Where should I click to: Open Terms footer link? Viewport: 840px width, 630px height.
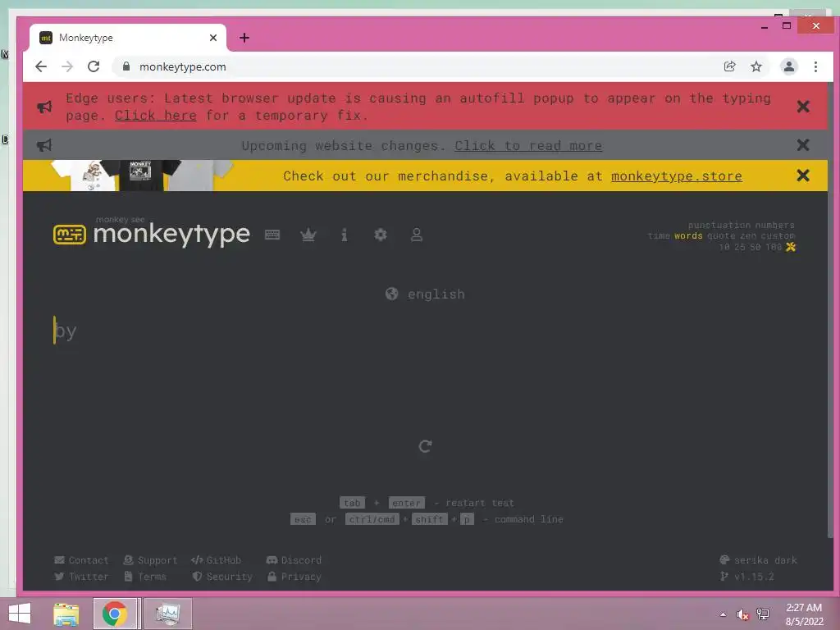145,577
